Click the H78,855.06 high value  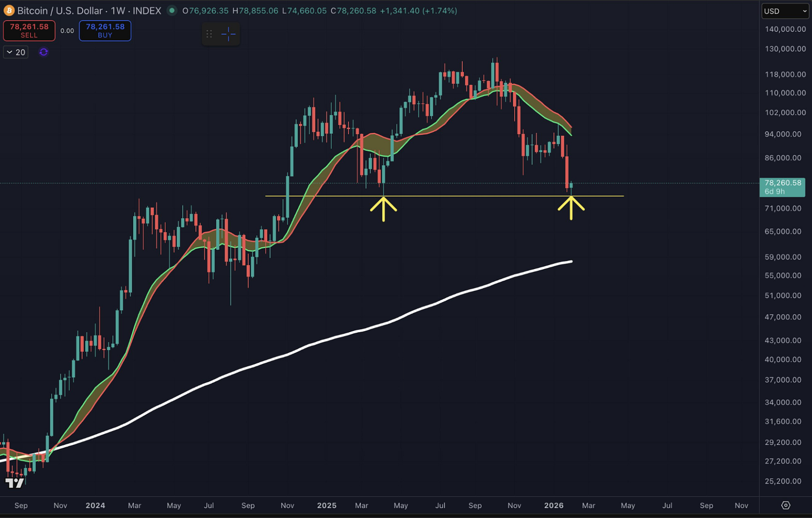pyautogui.click(x=255, y=11)
